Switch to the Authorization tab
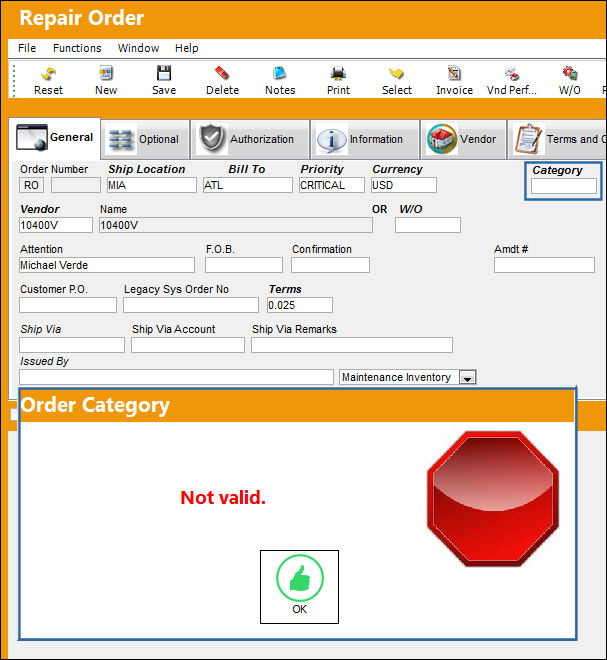This screenshot has height=660, width=607. (x=250, y=139)
